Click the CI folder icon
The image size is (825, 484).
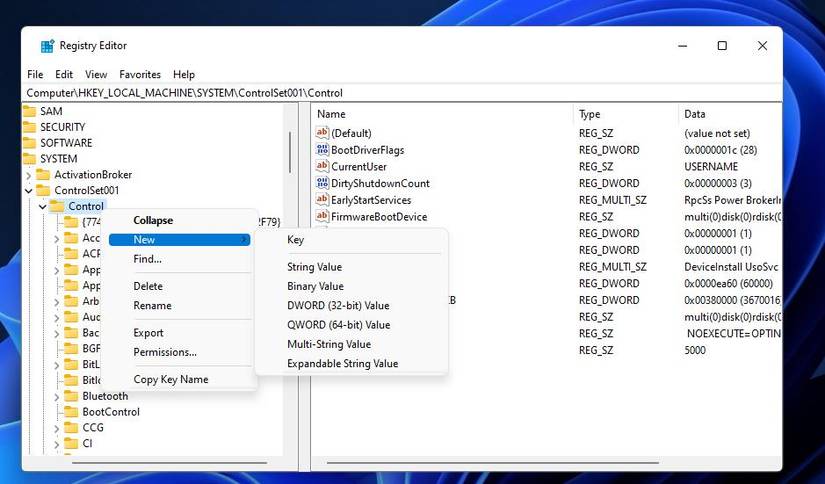(x=71, y=443)
